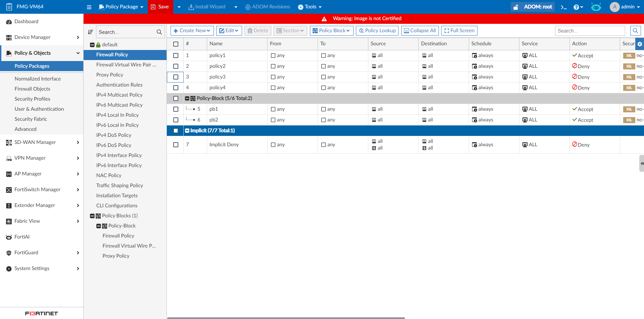This screenshot has width=644, height=319.
Task: Open the Section dropdown
Action: pyautogui.click(x=290, y=31)
